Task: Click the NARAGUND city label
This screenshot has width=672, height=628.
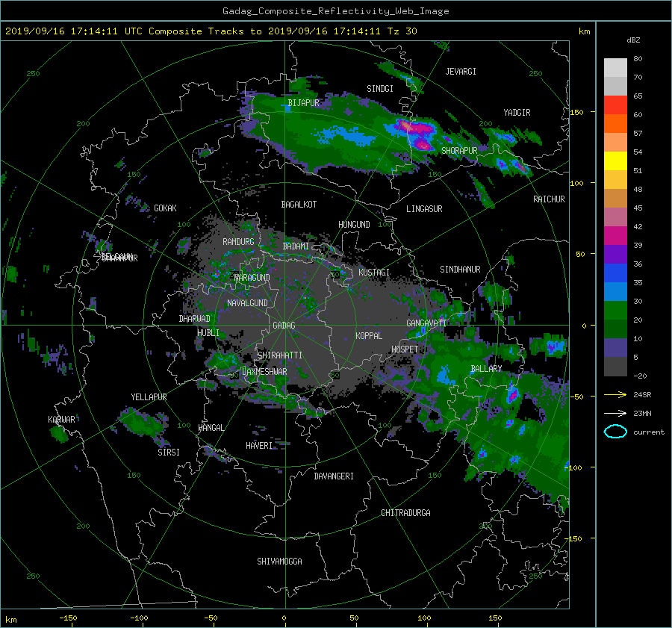Action: pyautogui.click(x=252, y=277)
